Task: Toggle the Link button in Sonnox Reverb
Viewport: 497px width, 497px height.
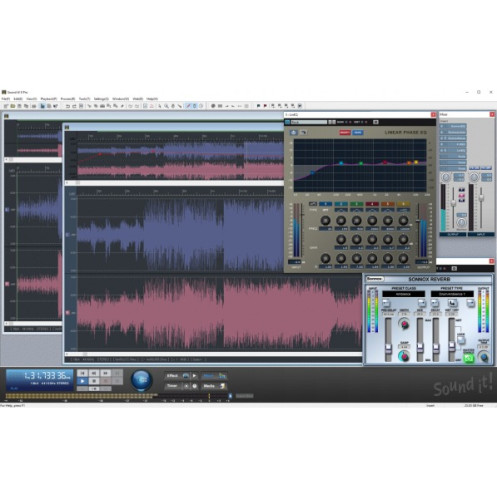Action: coord(461,339)
